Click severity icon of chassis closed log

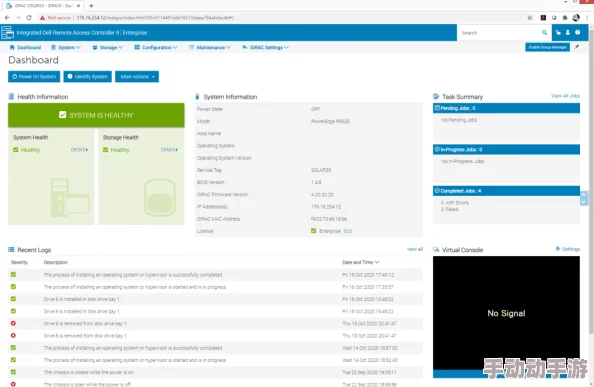(13, 372)
